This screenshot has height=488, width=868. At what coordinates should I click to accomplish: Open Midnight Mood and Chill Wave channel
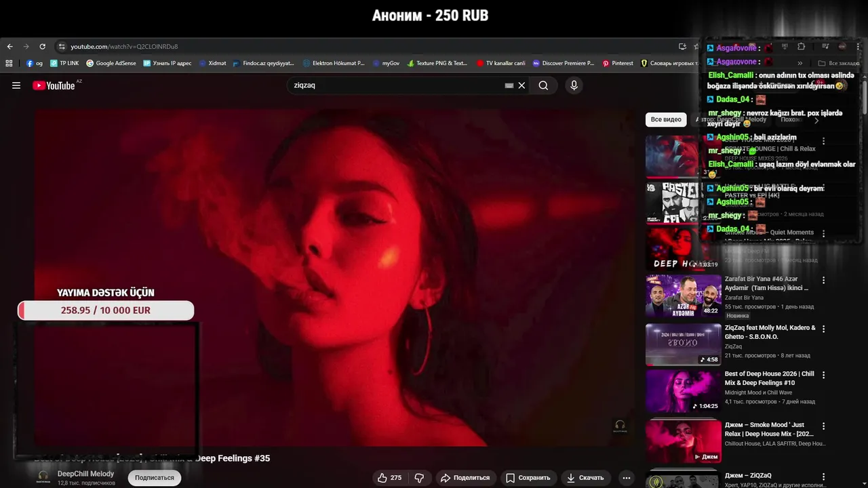(758, 392)
